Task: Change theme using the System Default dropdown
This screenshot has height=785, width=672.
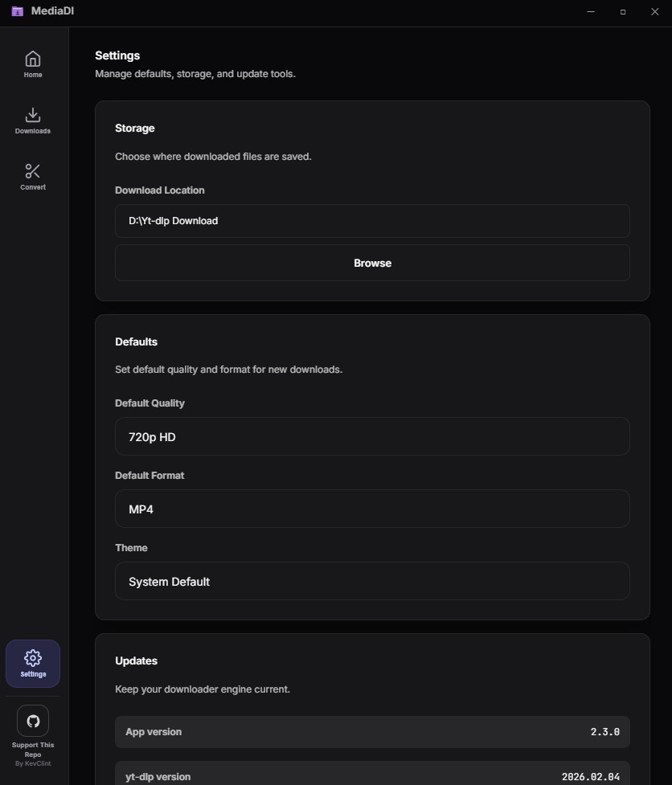Action: pyautogui.click(x=372, y=581)
